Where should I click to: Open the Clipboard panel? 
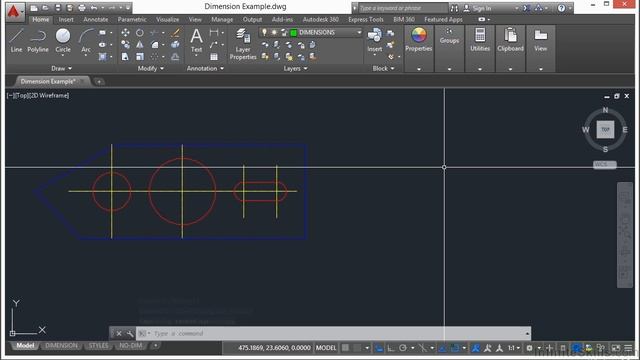tap(510, 40)
